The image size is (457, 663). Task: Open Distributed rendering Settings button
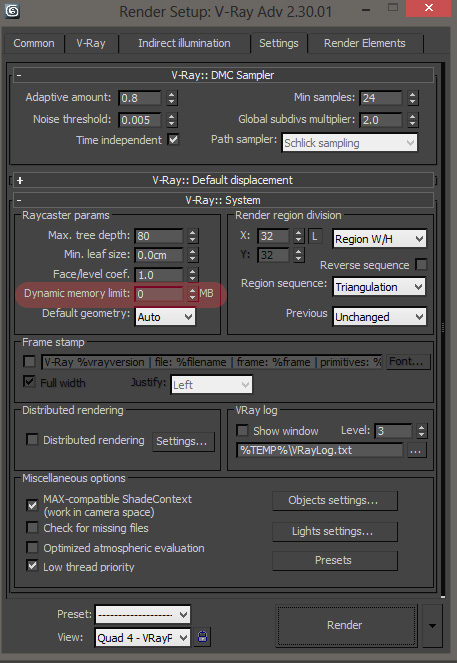coord(183,441)
